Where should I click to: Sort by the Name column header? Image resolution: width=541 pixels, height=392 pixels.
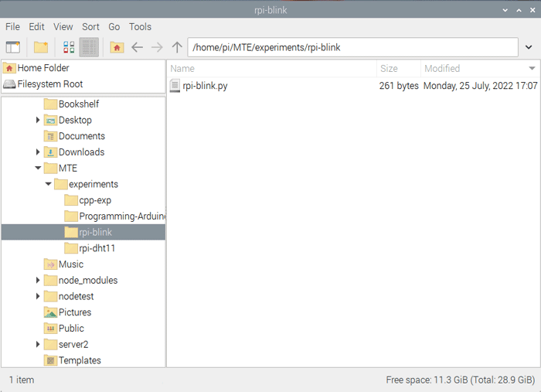pyautogui.click(x=272, y=69)
